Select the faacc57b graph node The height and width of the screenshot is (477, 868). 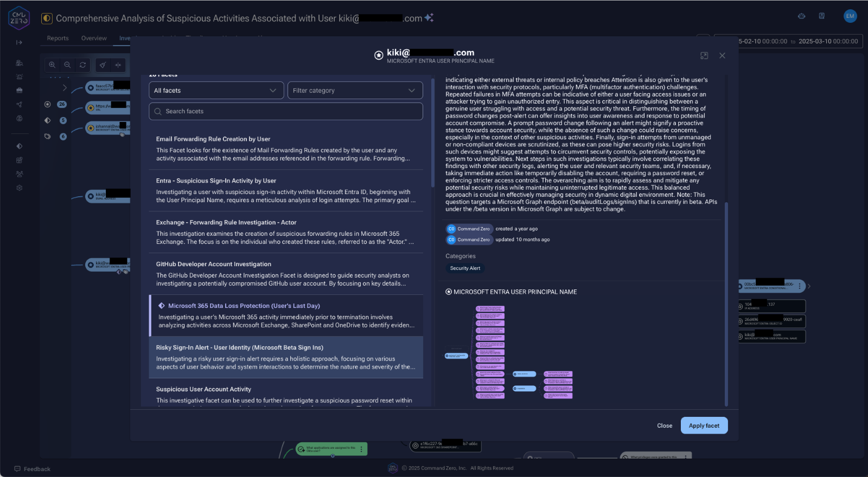(107, 87)
